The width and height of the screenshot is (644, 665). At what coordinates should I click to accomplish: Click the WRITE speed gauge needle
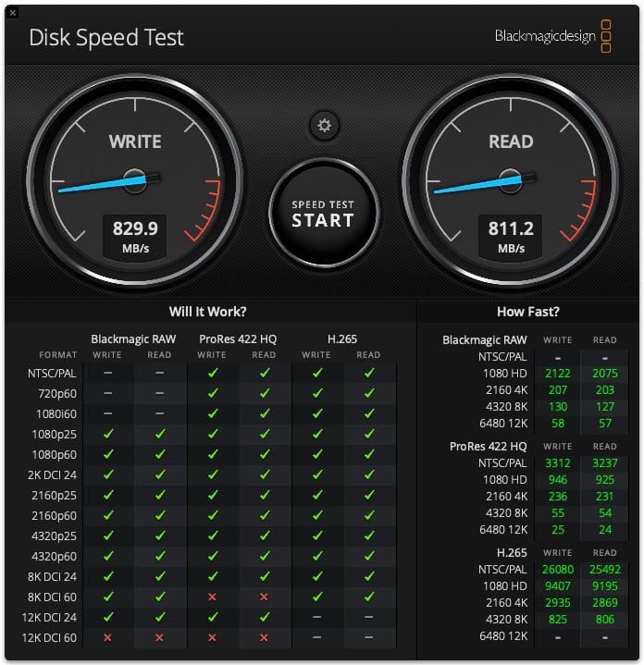click(104, 184)
